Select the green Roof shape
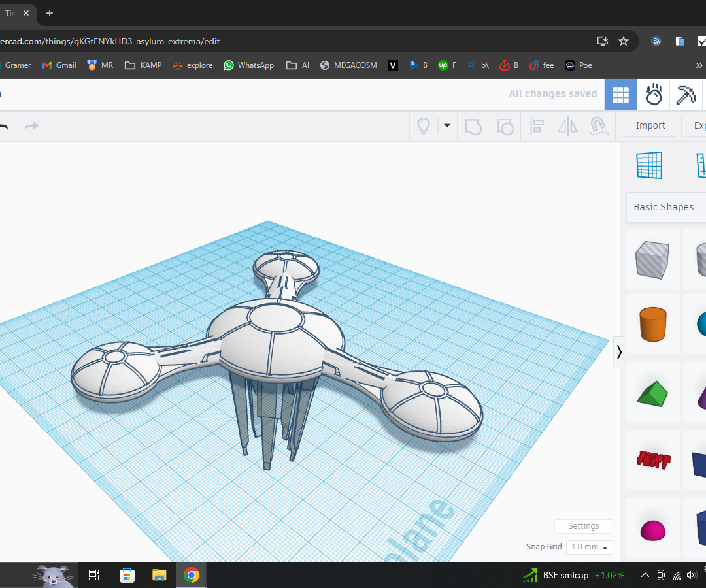 (x=652, y=392)
